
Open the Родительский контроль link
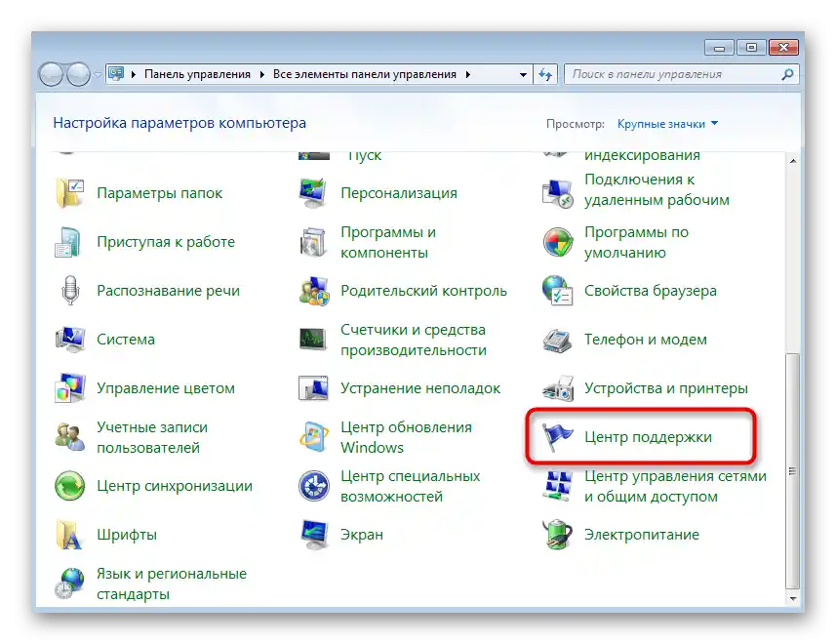pyautogui.click(x=423, y=291)
